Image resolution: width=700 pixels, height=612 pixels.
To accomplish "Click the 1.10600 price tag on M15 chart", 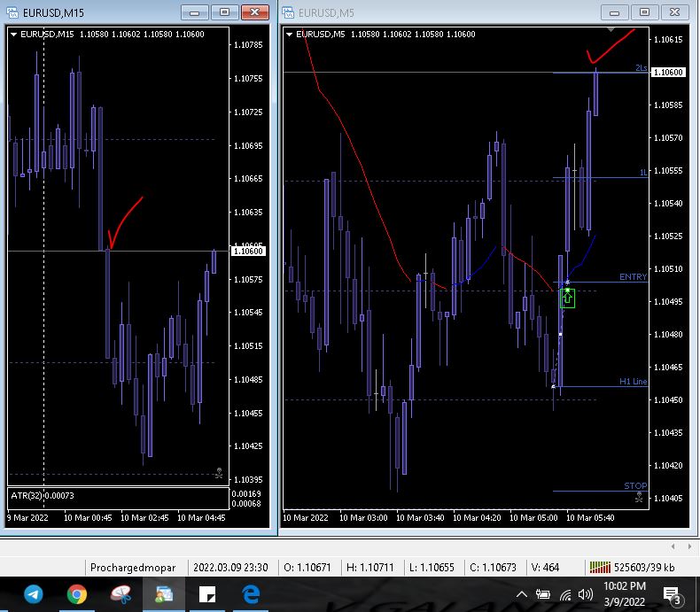I will click(248, 252).
